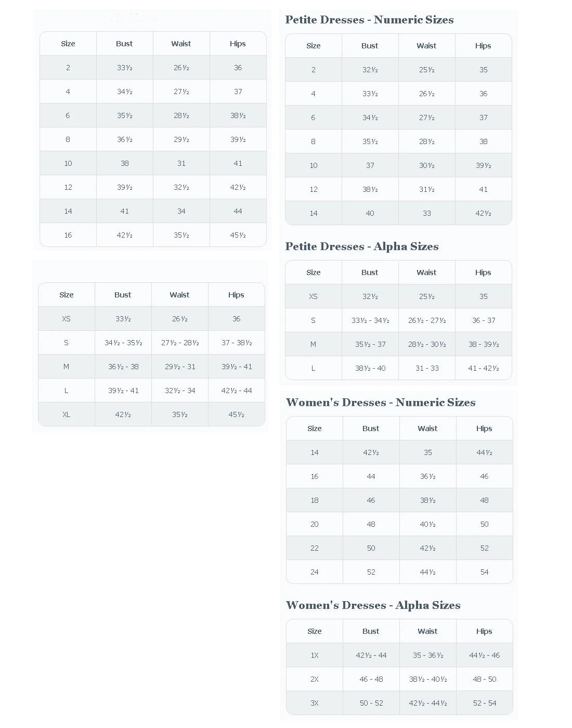Click size 22 in Women's numeric table

click(315, 548)
